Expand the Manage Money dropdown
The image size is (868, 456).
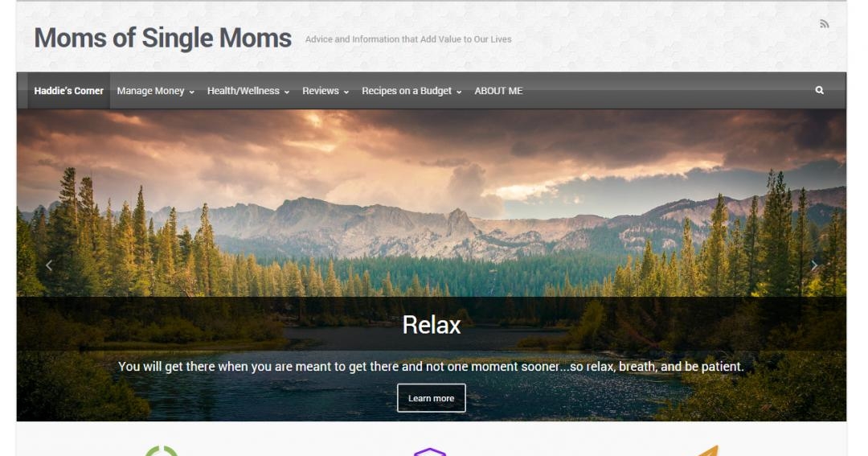point(191,92)
